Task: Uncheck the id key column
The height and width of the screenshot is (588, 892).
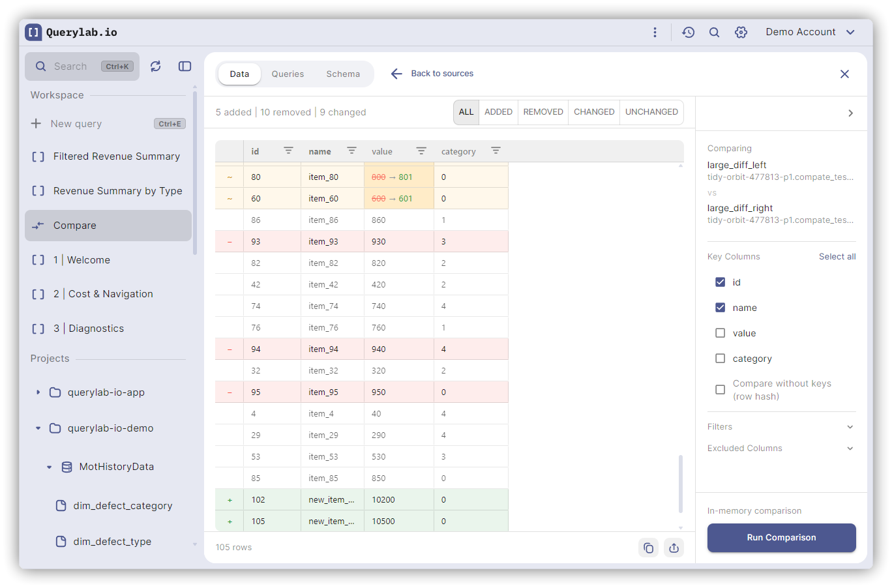Action: (x=720, y=282)
